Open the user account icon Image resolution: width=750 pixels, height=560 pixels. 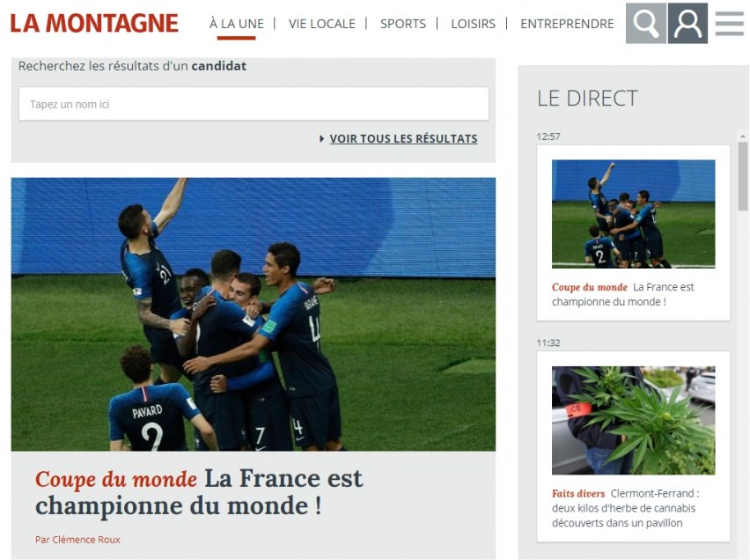click(x=687, y=24)
